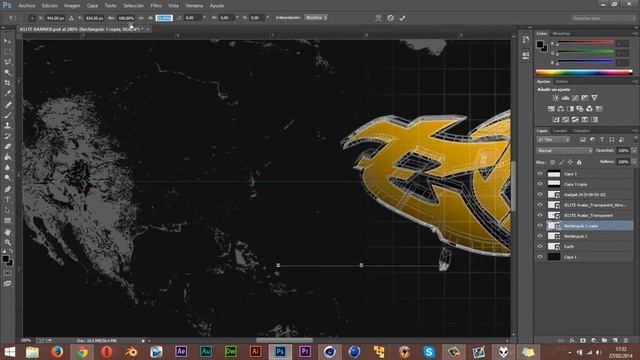Viewport: 640px width, 360px height.
Task: Filter layers by text type
Action: point(602,140)
